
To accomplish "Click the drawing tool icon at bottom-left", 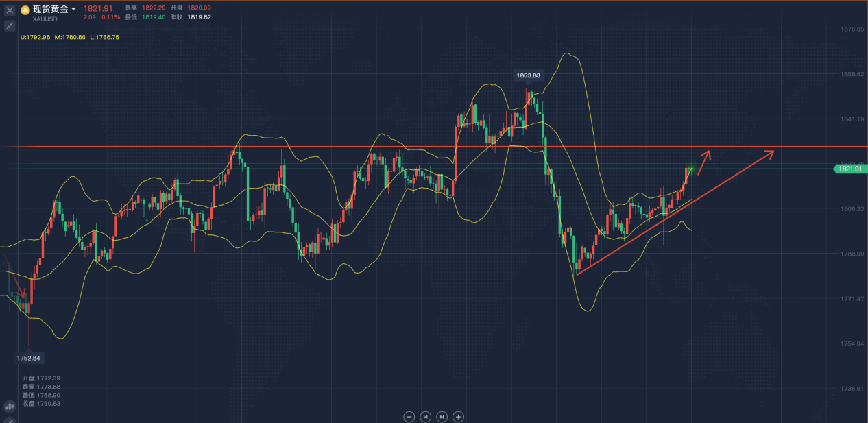I will click(x=10, y=418).
